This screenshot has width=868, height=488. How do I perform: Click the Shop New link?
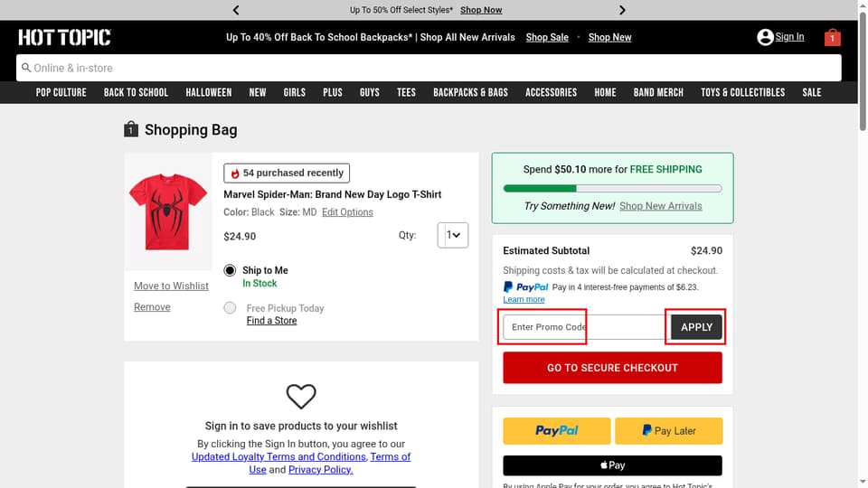coord(609,37)
